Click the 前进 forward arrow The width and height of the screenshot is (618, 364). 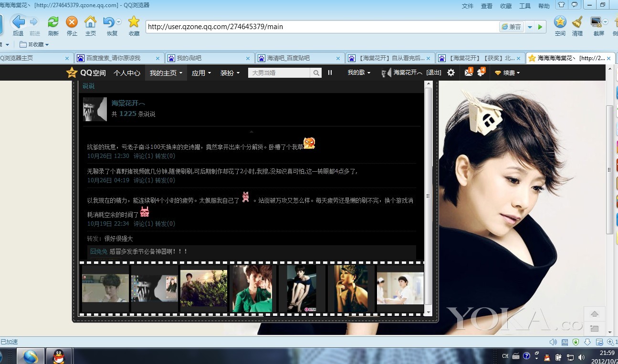(34, 22)
